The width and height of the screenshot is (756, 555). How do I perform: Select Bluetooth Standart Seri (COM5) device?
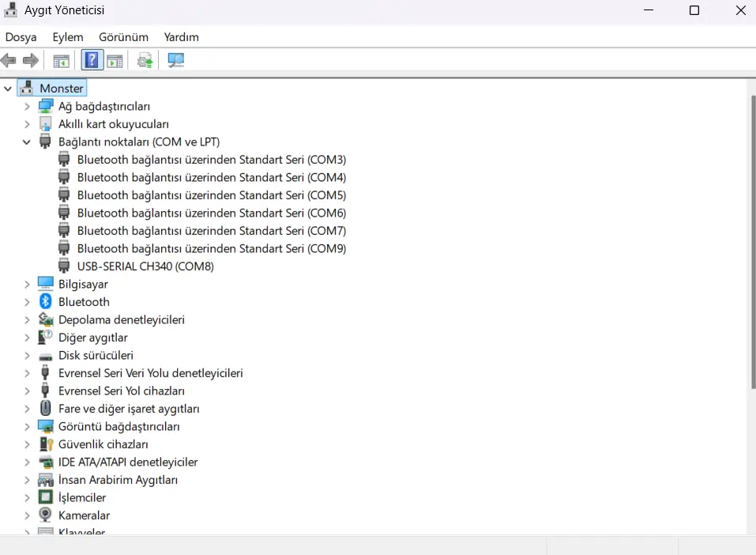tap(212, 195)
